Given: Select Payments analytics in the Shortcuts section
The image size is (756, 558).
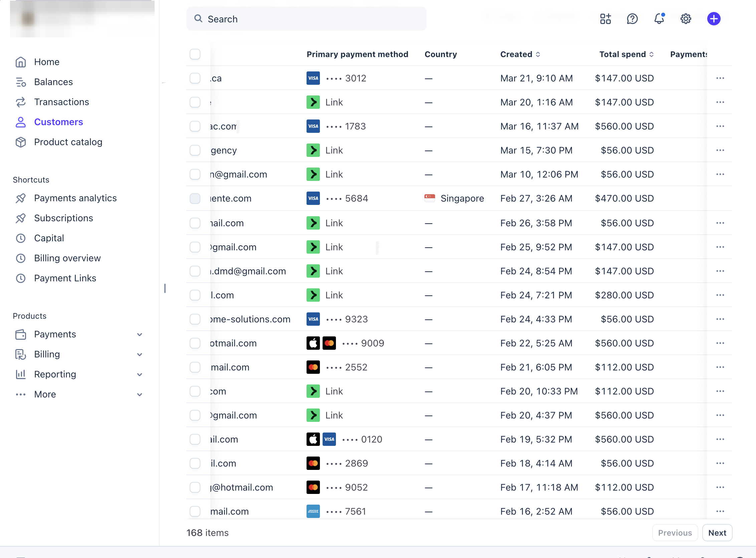Looking at the screenshot, I should click(75, 198).
